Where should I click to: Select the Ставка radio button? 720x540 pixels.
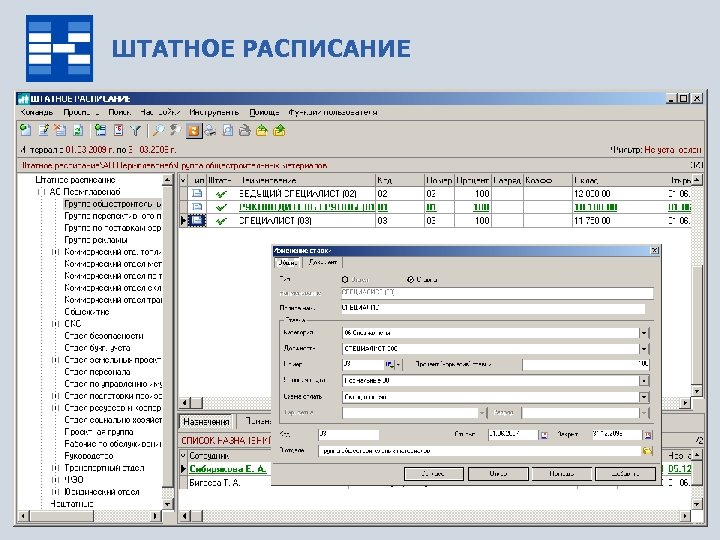411,279
